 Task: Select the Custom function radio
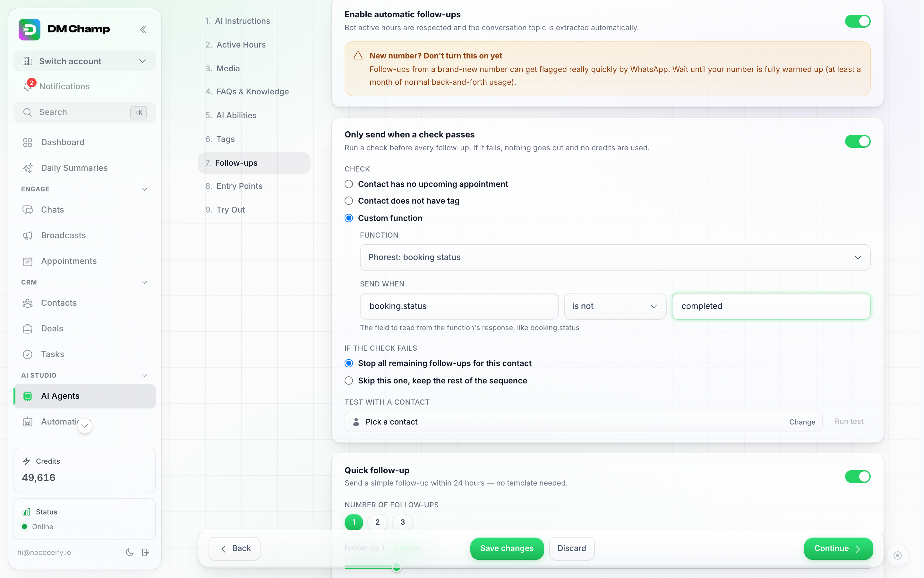tap(349, 218)
